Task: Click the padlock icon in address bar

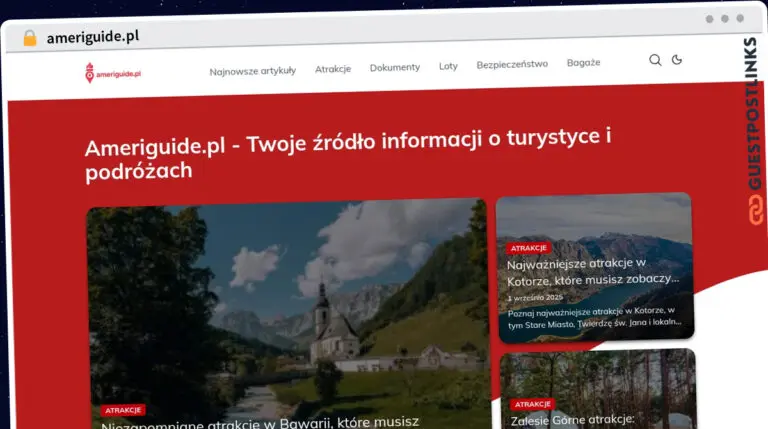Action: 30,38
